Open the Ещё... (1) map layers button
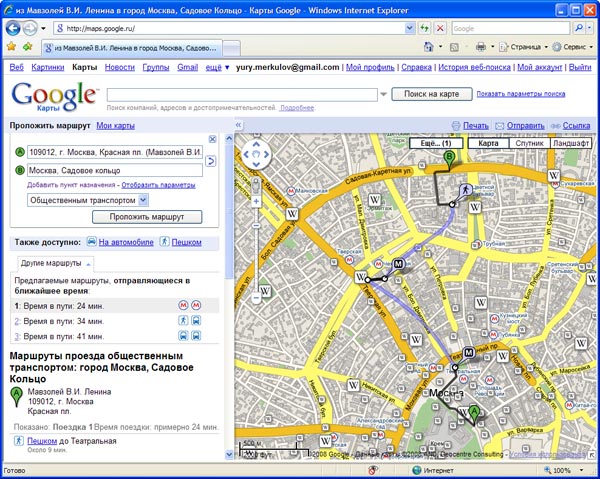Screen dimensions: 600x479 (x=436, y=143)
